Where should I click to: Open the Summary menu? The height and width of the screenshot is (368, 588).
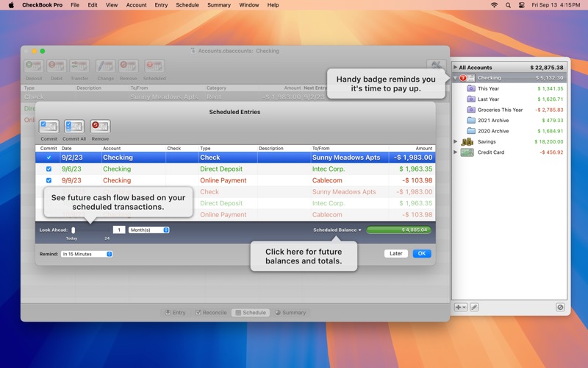[219, 5]
